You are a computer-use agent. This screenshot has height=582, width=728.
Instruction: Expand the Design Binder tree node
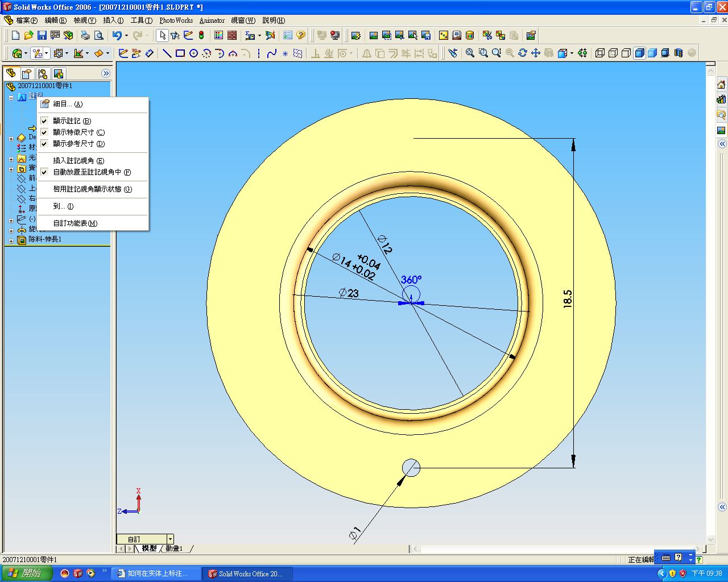coord(11,138)
